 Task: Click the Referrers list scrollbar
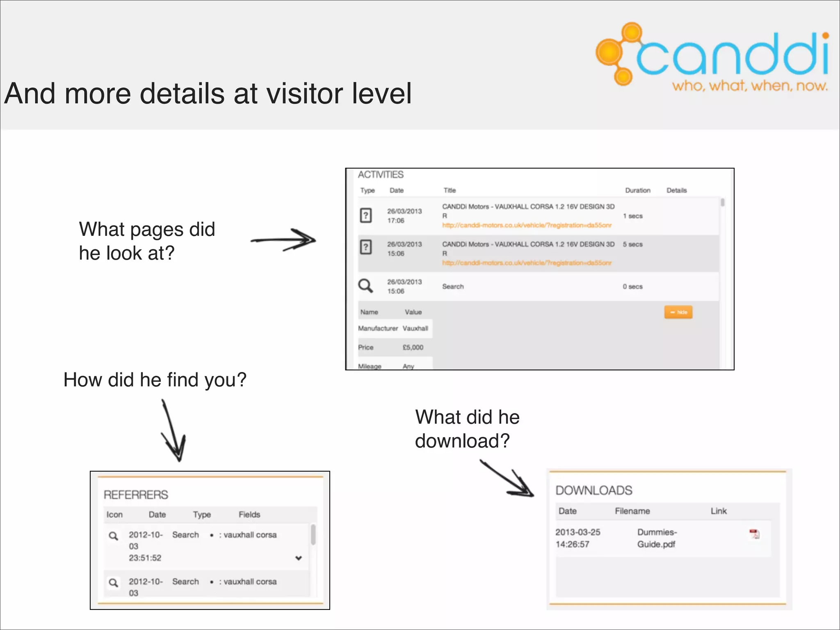click(x=313, y=534)
